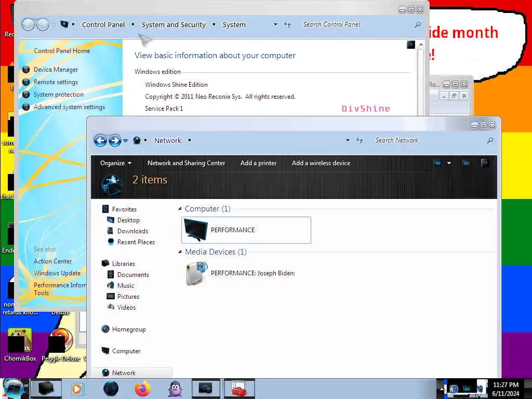Collapse the Computer (1) group
This screenshot has width=532, height=399.
(180, 209)
